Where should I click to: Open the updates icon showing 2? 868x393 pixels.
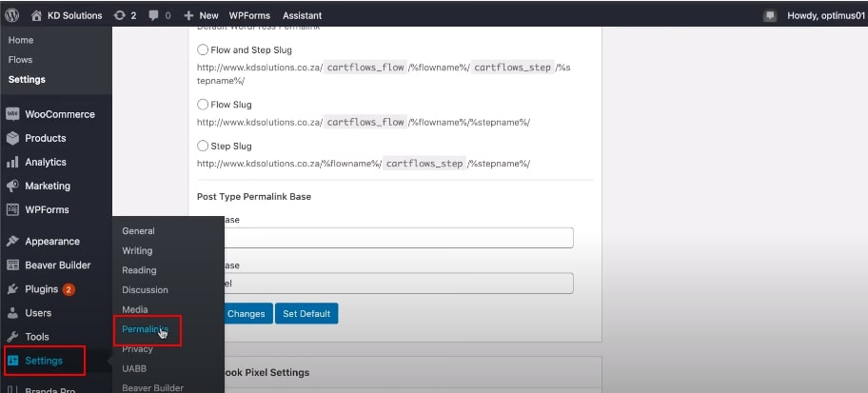119,15
